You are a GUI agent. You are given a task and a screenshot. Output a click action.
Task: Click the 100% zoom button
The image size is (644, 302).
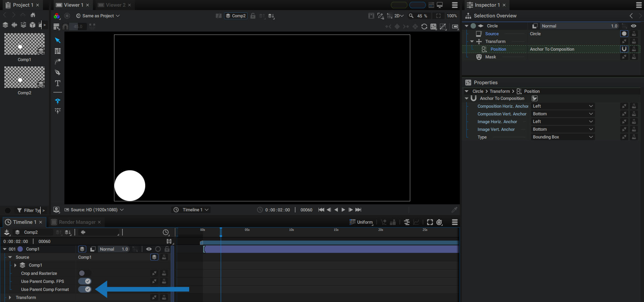[x=452, y=16]
